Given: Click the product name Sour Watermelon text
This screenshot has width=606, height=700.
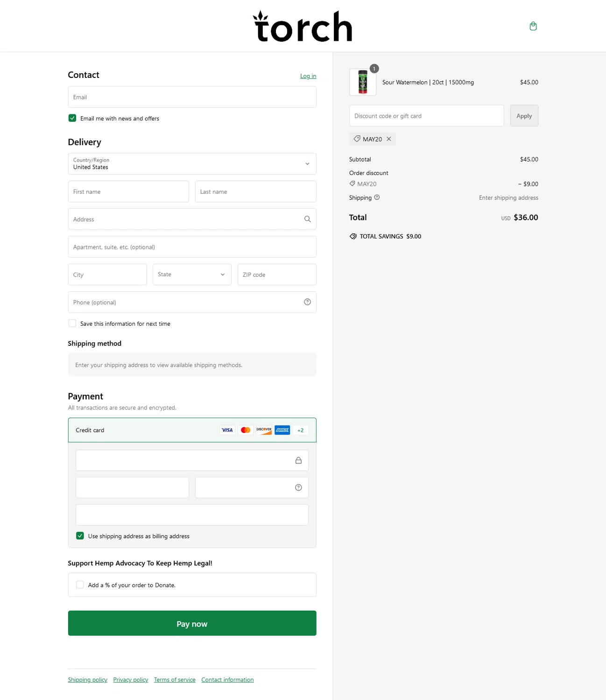Looking at the screenshot, I should [428, 82].
